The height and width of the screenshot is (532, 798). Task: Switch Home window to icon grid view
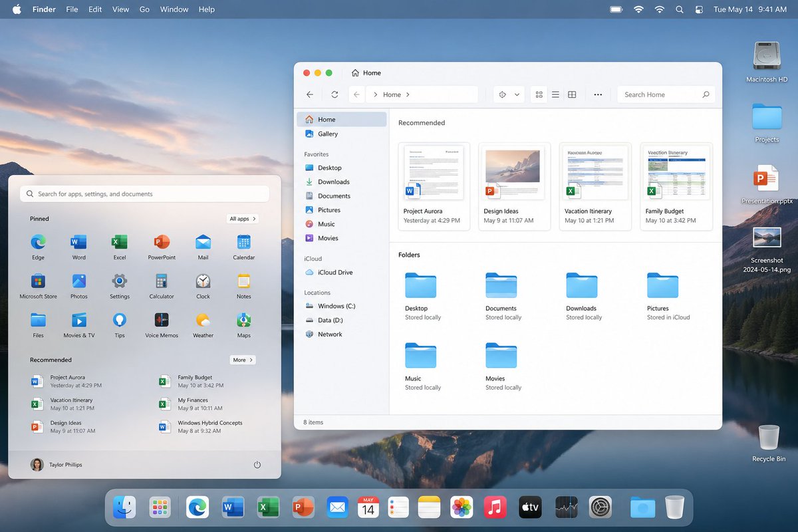click(x=539, y=94)
